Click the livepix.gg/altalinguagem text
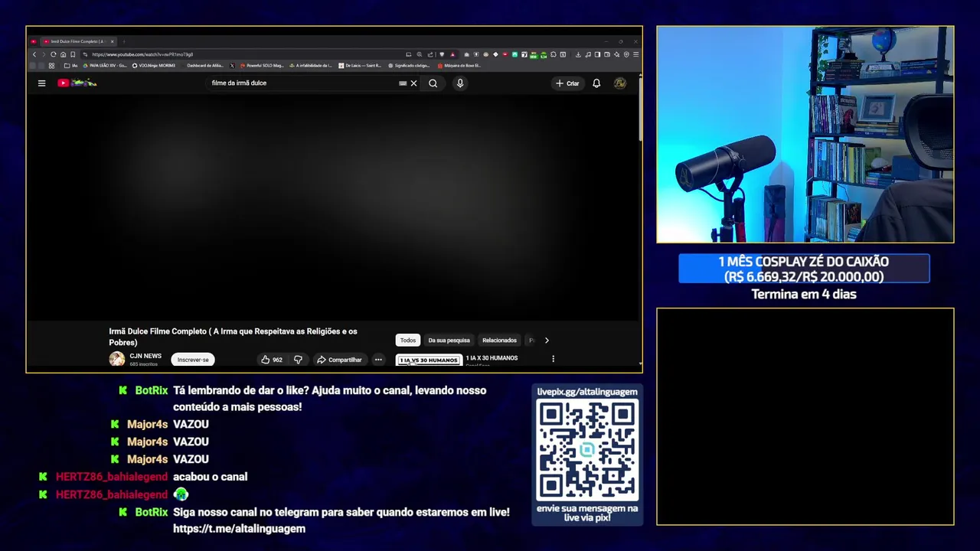980x551 pixels. [587, 392]
